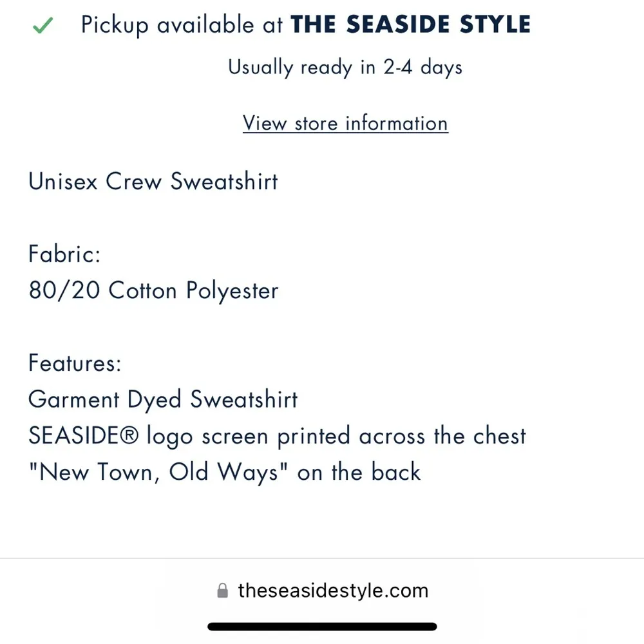Click the bold THE SEASIDE STYLE store name
This screenshot has height=644, width=644.
(x=411, y=25)
